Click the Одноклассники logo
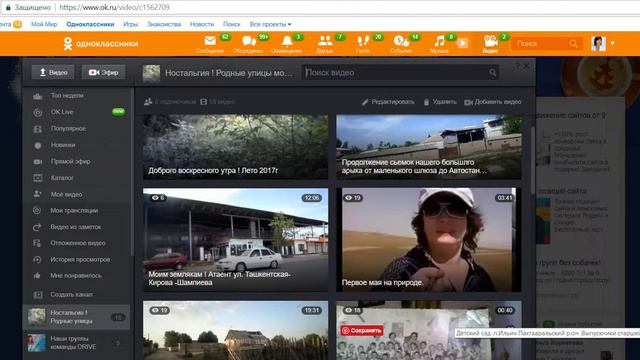Viewport: 640px width, 360px height. (101, 44)
